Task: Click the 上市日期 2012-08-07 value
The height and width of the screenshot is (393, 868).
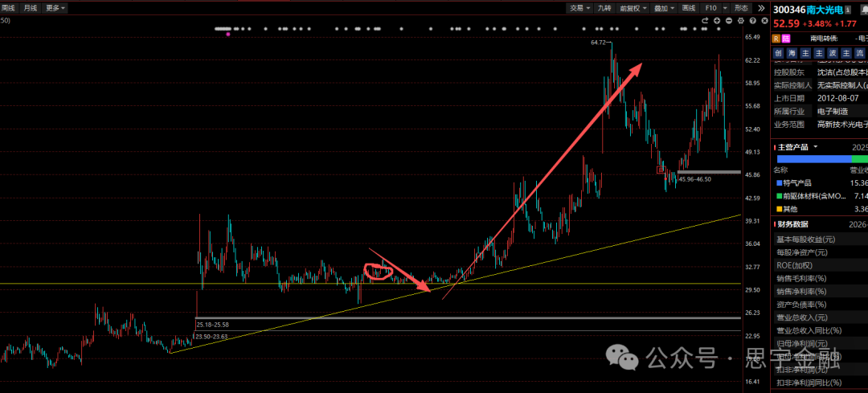Action: (838, 98)
